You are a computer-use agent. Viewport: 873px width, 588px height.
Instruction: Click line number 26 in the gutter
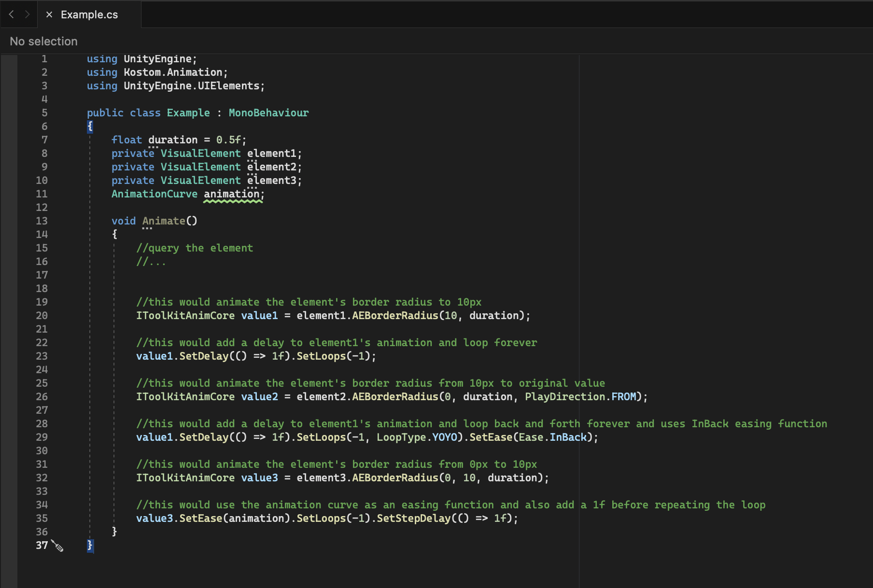[42, 397]
